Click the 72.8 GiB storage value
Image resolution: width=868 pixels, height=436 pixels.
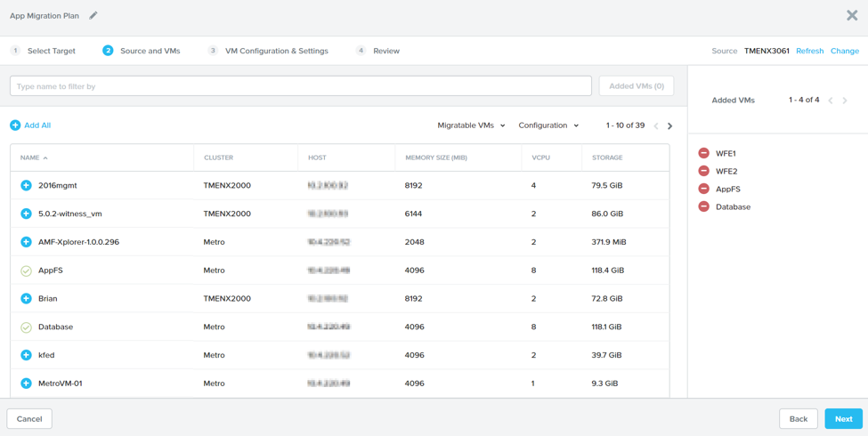click(607, 298)
